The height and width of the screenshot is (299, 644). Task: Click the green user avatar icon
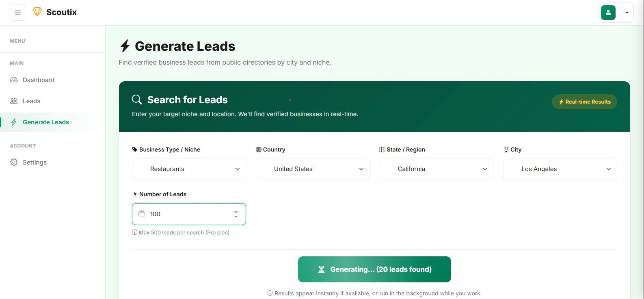click(x=608, y=12)
